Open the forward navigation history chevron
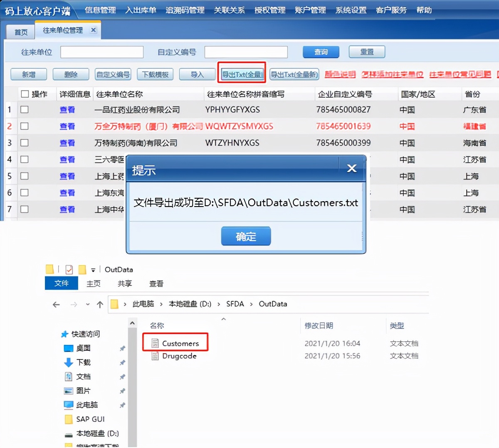The image size is (499, 448). coord(88,304)
